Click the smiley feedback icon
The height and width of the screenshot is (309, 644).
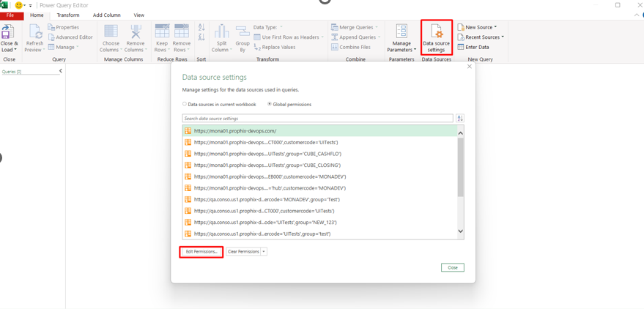tap(18, 5)
